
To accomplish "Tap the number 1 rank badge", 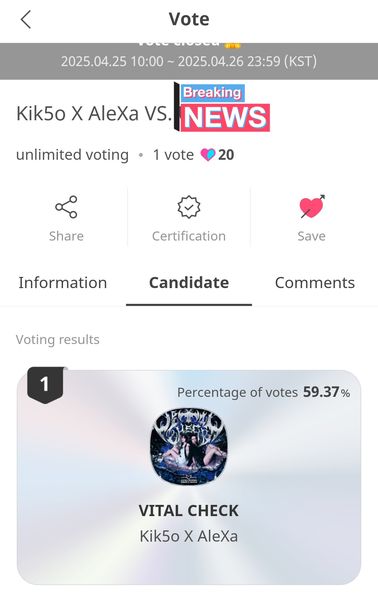I will [x=45, y=385].
